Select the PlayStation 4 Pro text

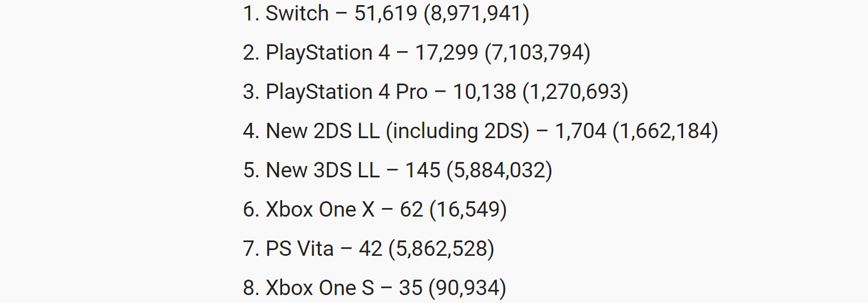(x=347, y=92)
